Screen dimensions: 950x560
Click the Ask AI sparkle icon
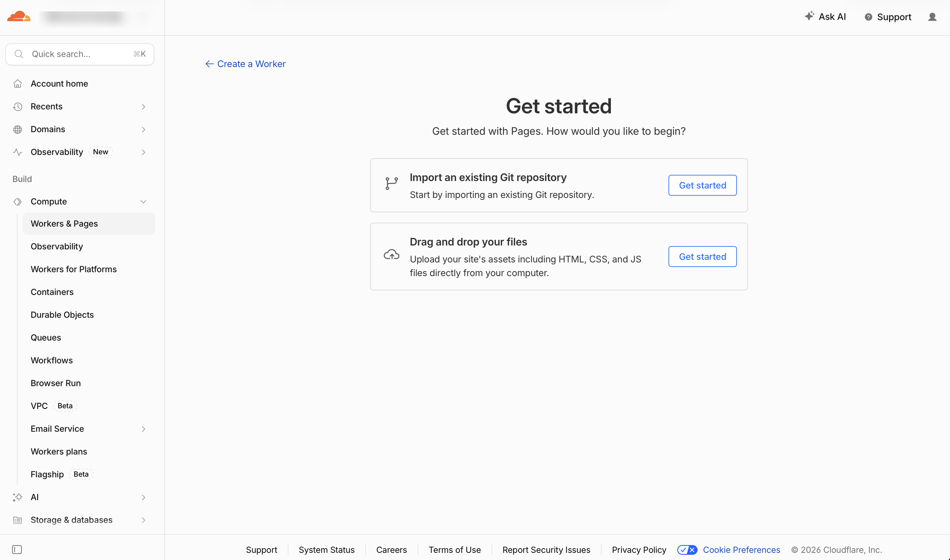click(809, 16)
